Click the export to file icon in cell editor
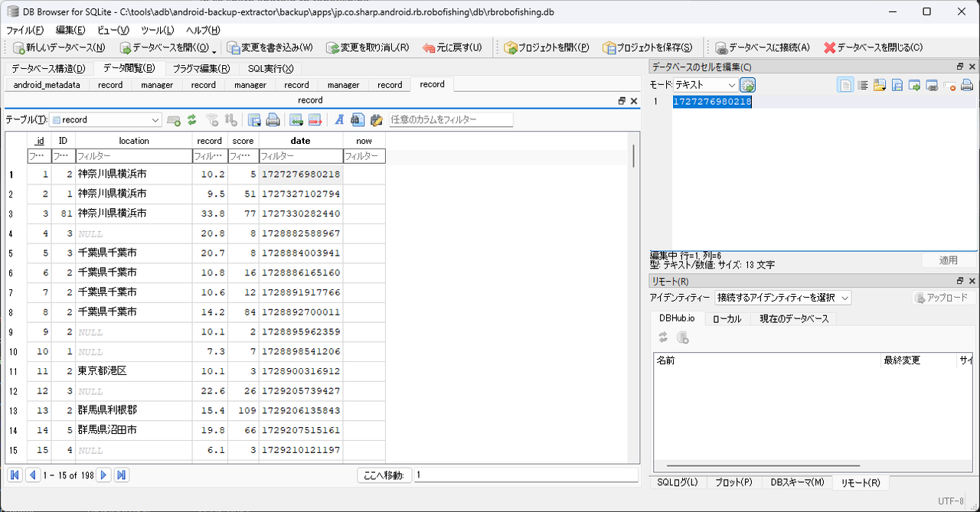Image resolution: width=980 pixels, height=512 pixels. pyautogui.click(x=897, y=85)
